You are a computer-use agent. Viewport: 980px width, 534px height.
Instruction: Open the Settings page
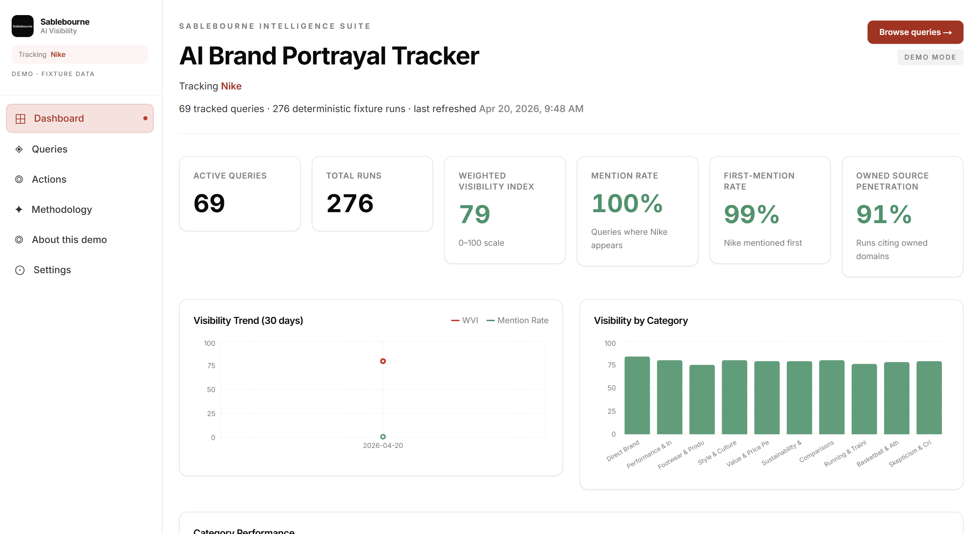tap(80, 270)
